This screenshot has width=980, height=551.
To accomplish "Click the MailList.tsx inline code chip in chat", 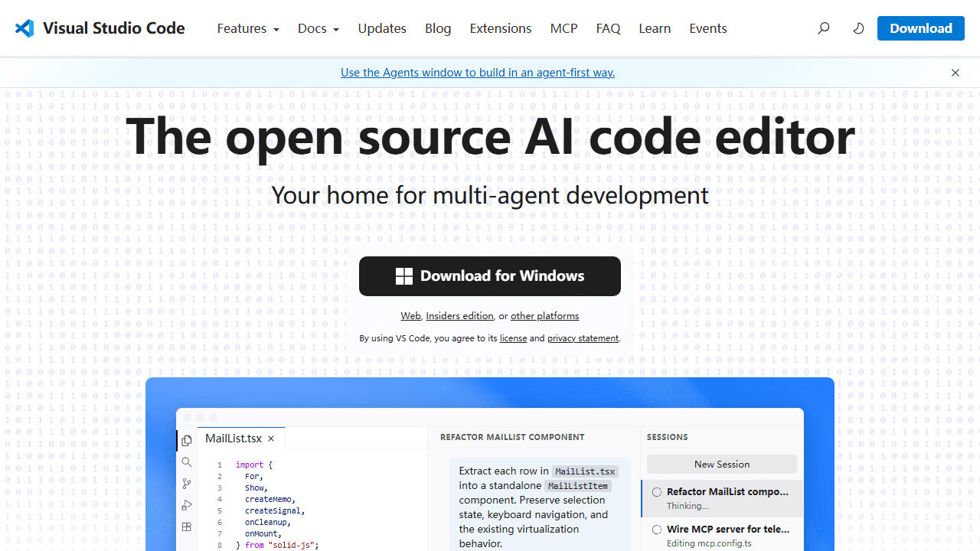I will pos(586,471).
